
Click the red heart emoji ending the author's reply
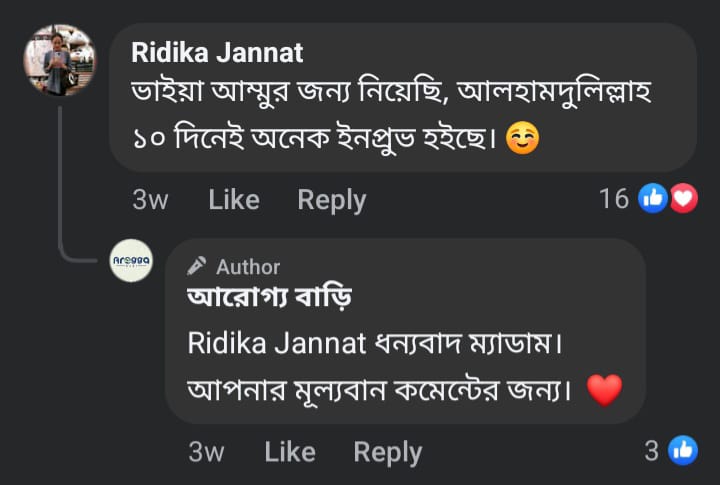point(604,390)
